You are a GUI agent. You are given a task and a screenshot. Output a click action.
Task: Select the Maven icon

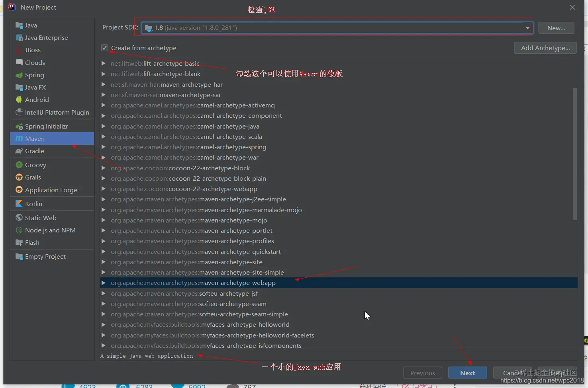pos(19,139)
